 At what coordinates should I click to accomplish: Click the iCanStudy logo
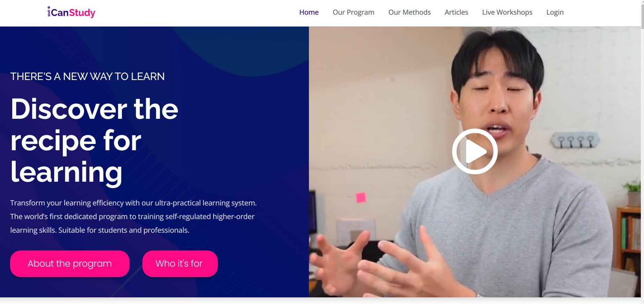[71, 13]
